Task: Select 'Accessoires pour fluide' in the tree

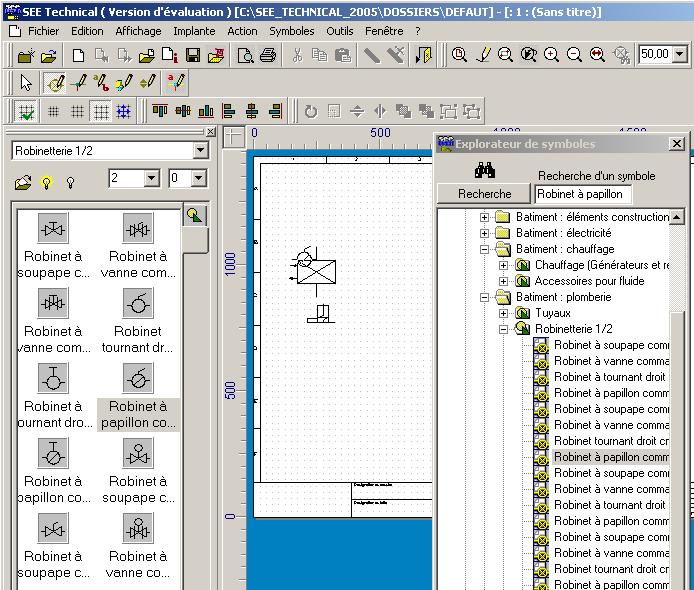Action: pyautogui.click(x=589, y=281)
